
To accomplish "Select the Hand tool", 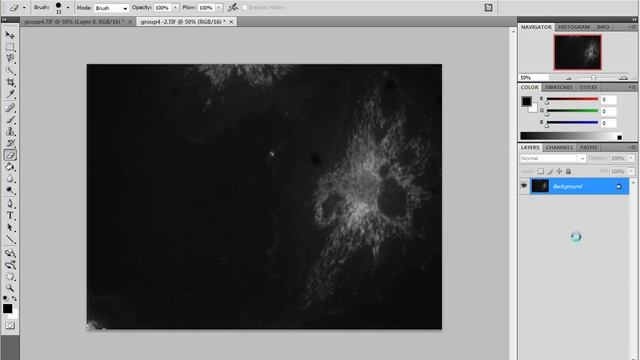I will [10, 277].
